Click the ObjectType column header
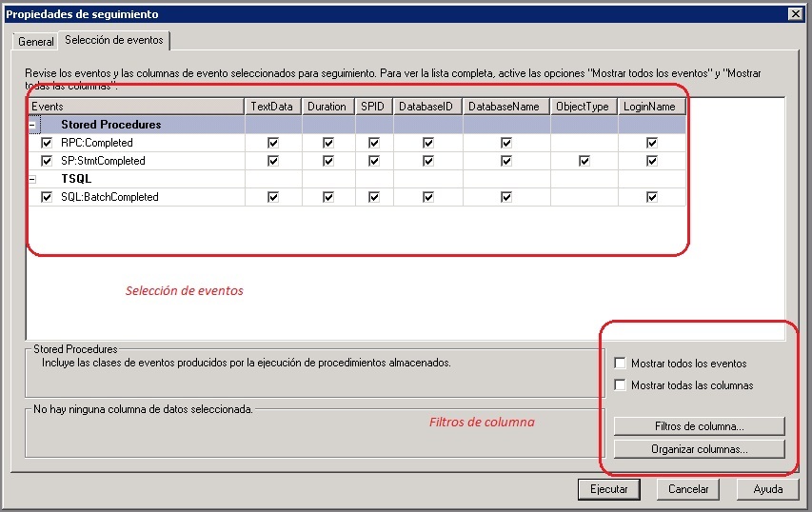Image resolution: width=812 pixels, height=512 pixels. [x=584, y=107]
